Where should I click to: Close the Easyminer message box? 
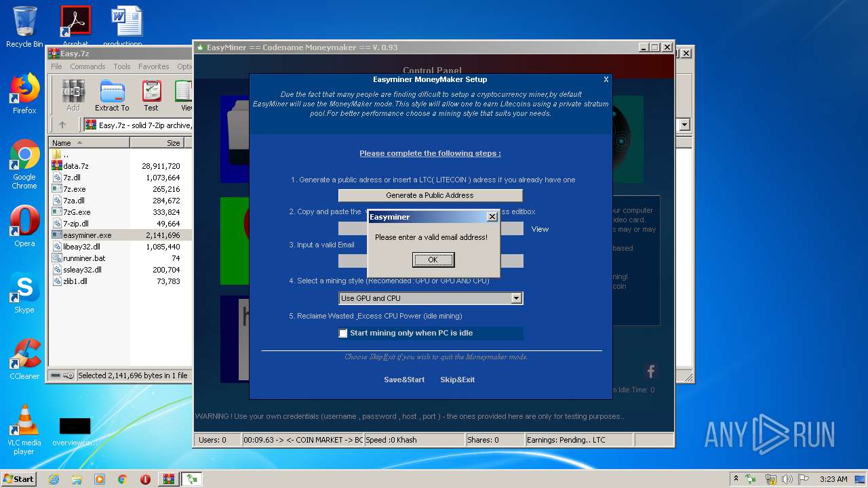[492, 217]
